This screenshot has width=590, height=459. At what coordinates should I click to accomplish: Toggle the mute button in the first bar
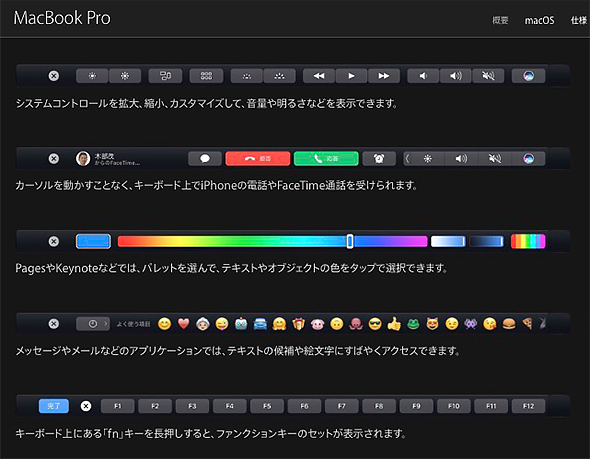[488, 76]
